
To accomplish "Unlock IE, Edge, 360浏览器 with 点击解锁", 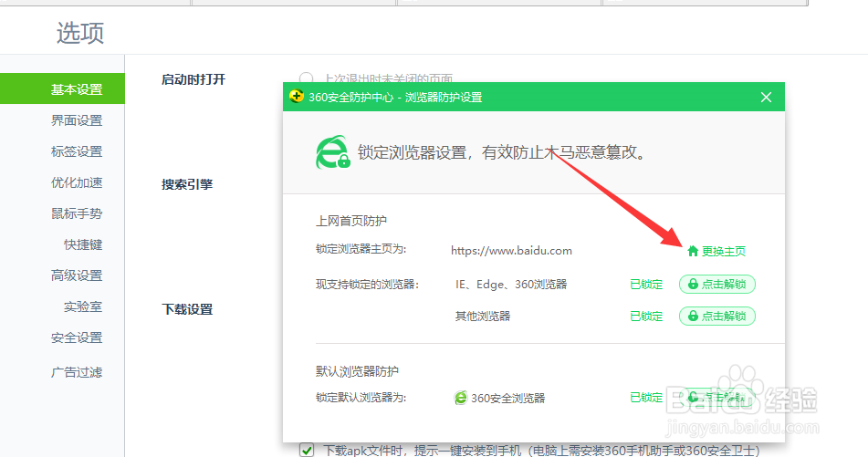I will (x=716, y=285).
